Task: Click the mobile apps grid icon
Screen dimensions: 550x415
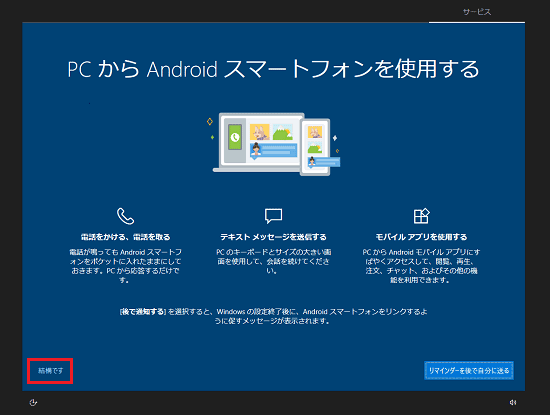Action: click(x=421, y=216)
